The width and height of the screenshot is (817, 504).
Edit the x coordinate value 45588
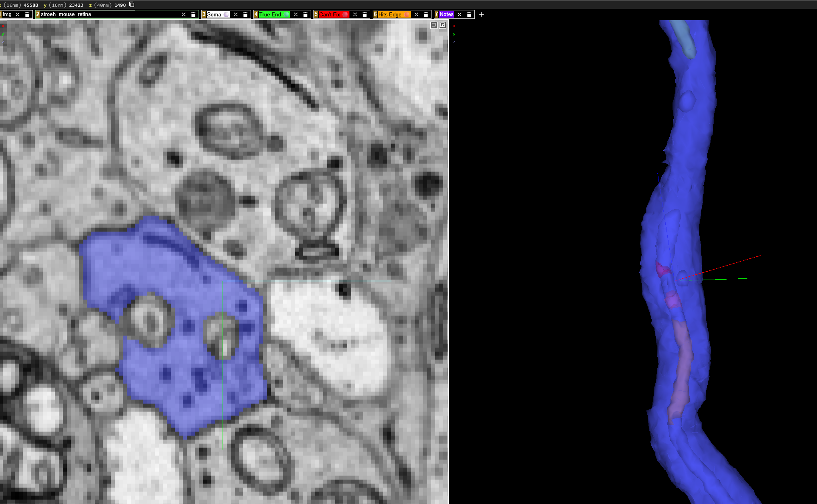(31, 5)
